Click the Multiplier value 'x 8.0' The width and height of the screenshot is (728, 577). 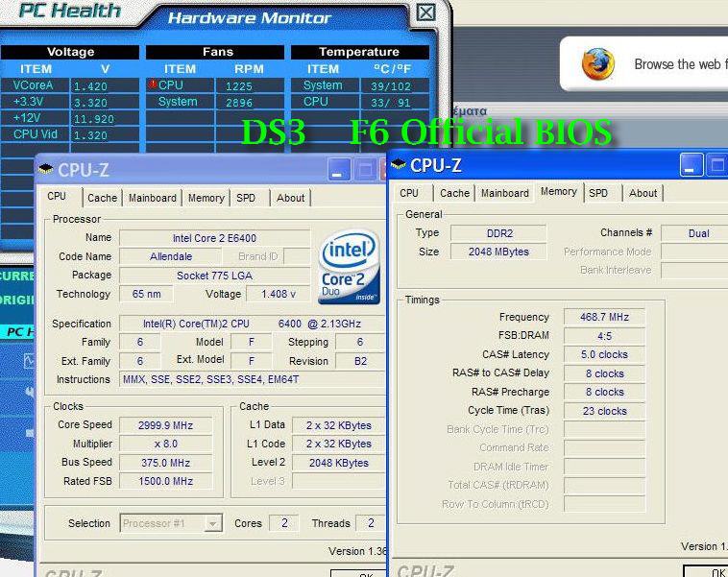(x=166, y=444)
